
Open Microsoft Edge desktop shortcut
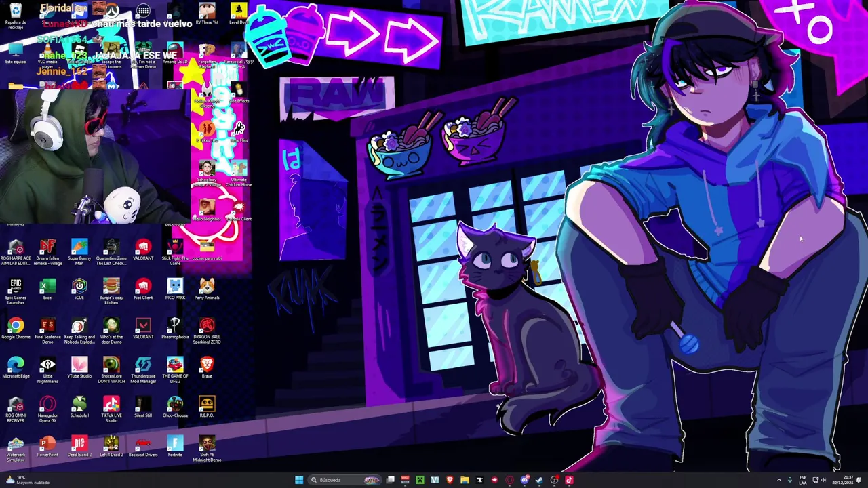pos(16,368)
